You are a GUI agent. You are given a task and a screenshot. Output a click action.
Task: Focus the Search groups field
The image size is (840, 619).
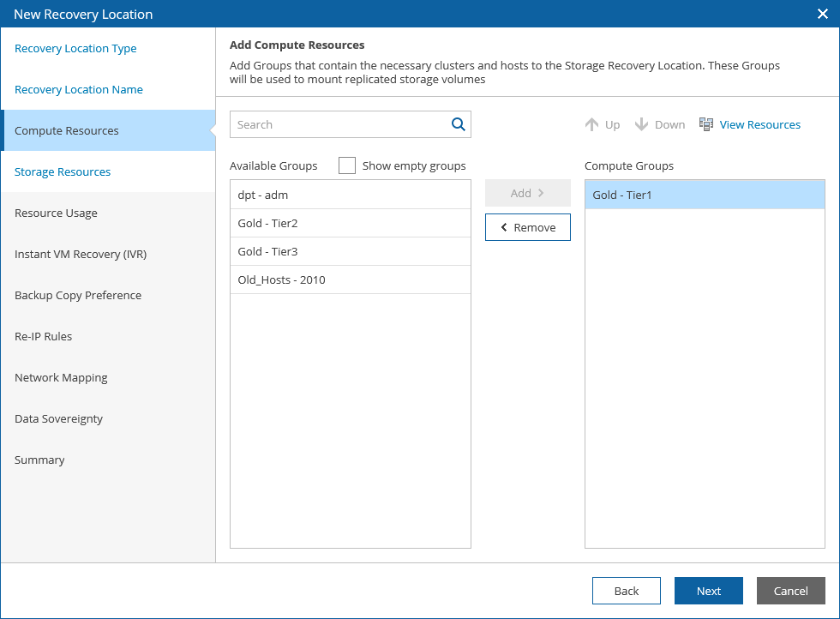click(x=339, y=124)
